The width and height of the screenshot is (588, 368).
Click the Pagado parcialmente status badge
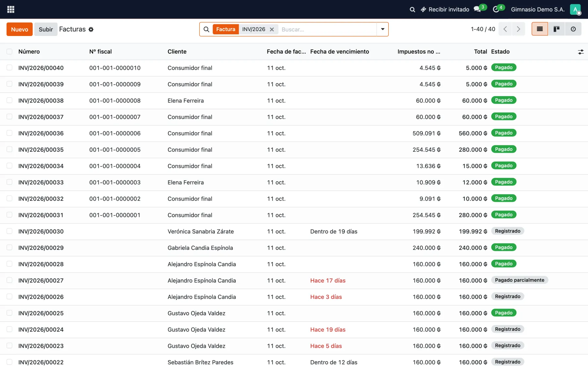tap(519, 280)
